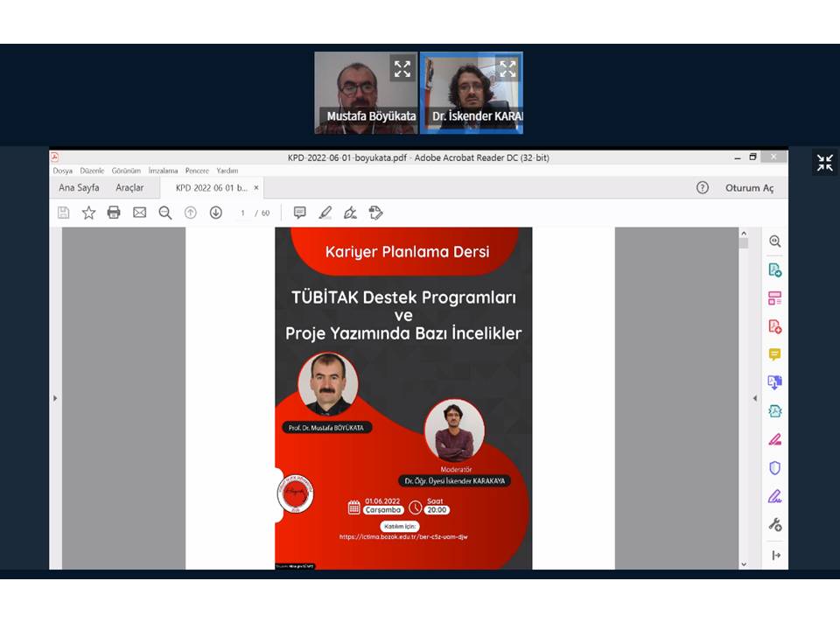Click the Oturum Aç sign-in button
The width and height of the screenshot is (840, 630).
click(749, 187)
